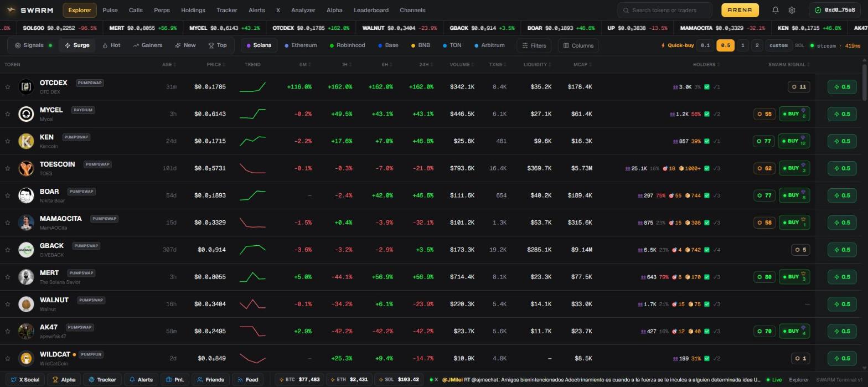This screenshot has width=868, height=387.
Task: Click the BOAR token avatar
Action: [26, 195]
